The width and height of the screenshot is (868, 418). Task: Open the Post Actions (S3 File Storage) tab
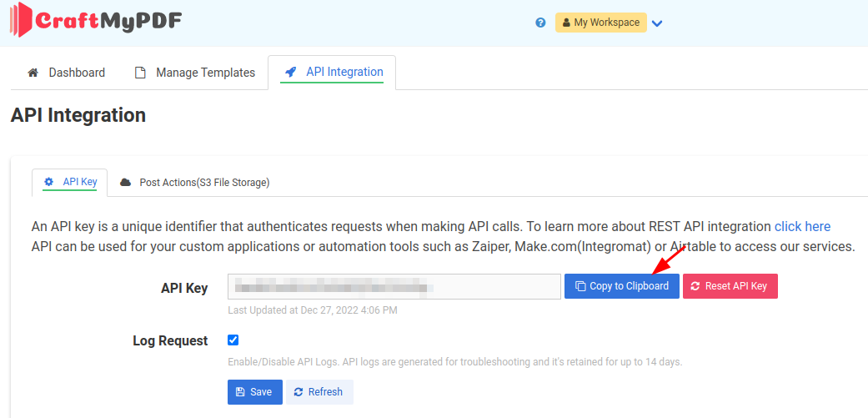tap(203, 182)
